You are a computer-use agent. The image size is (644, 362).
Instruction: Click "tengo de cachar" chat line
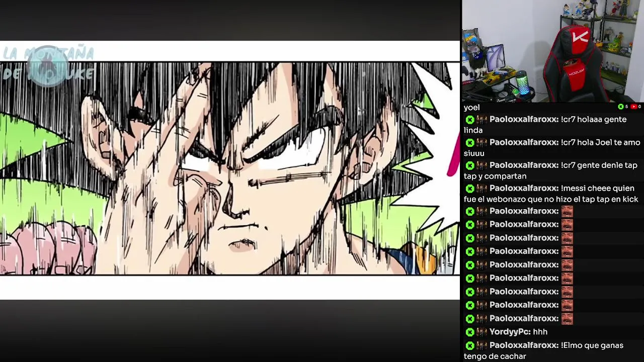point(495,356)
